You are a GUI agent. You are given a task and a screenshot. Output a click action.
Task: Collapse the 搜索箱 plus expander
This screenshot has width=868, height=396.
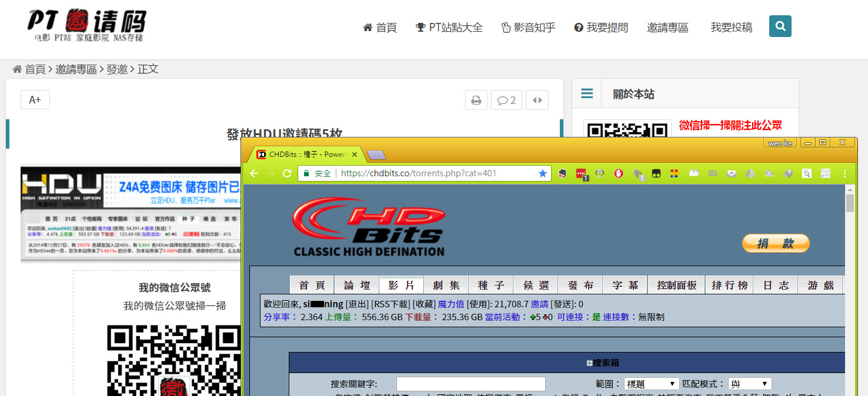[589, 363]
